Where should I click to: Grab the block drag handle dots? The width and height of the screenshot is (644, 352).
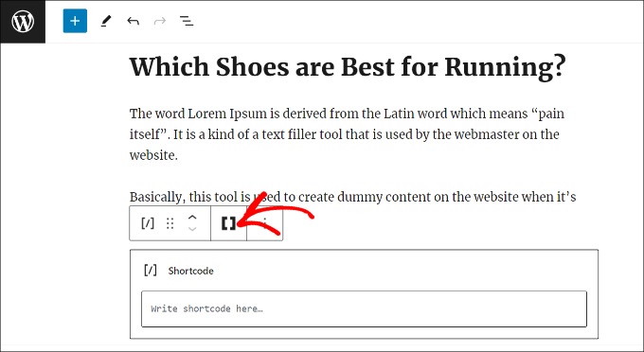pos(170,223)
